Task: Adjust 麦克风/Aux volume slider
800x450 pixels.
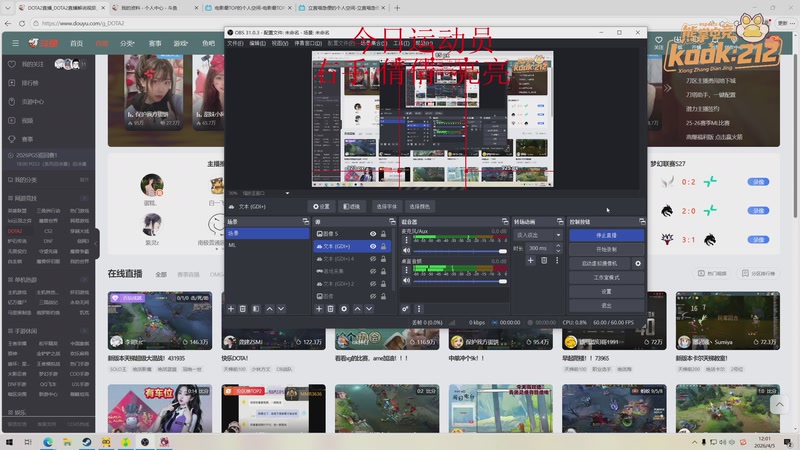Action: [459, 251]
